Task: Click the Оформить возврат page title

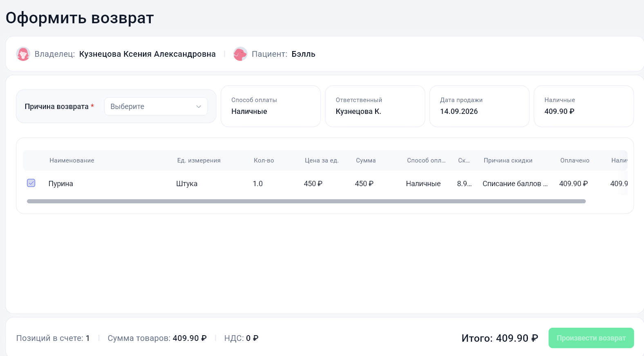Action: (x=80, y=18)
